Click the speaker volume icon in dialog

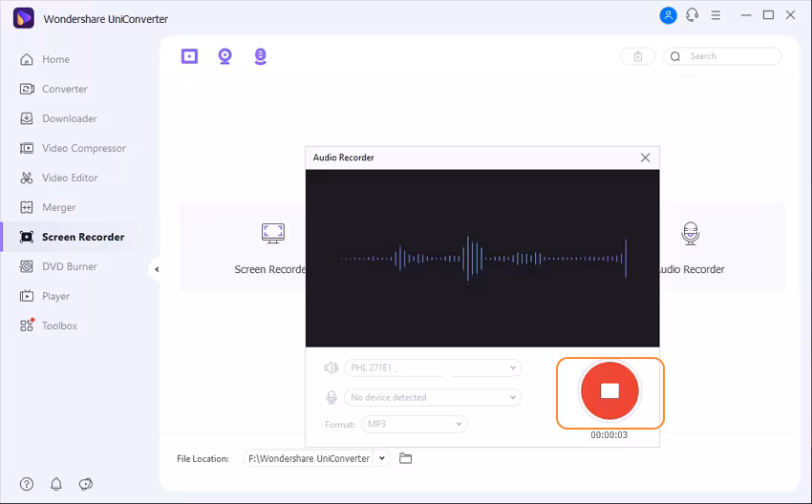(x=331, y=367)
